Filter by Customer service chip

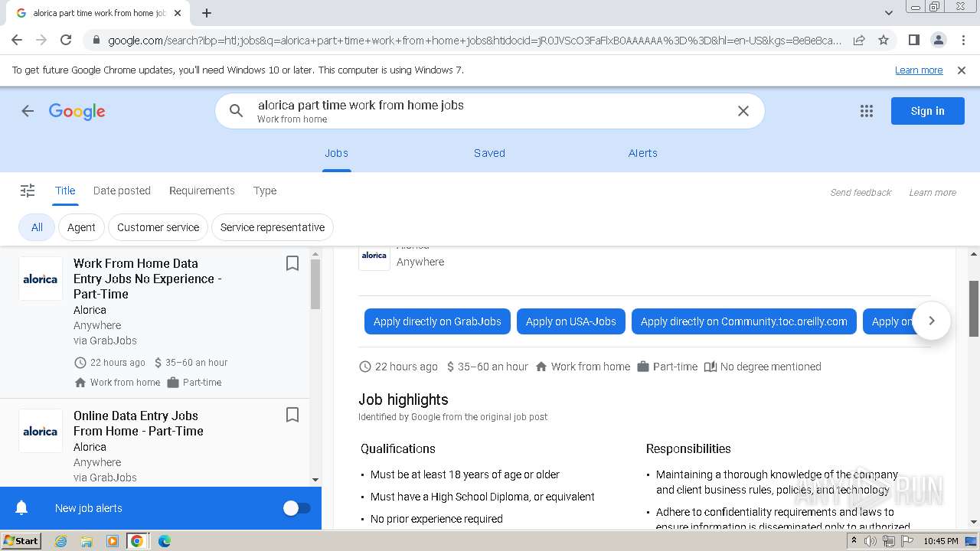158,227
